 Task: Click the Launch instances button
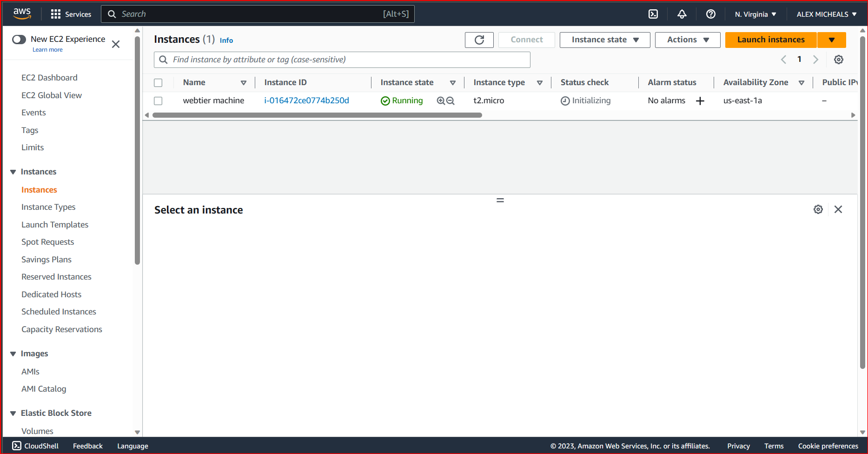tap(770, 40)
